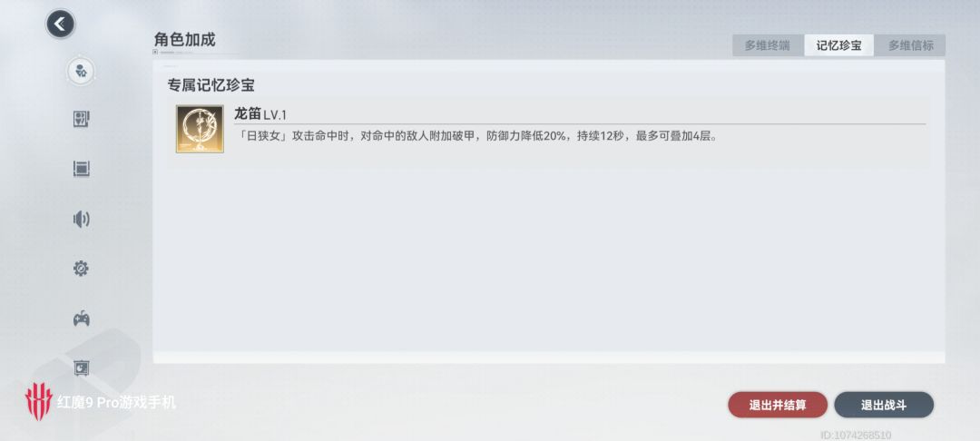Click the 角色加成 page title

[x=184, y=39]
